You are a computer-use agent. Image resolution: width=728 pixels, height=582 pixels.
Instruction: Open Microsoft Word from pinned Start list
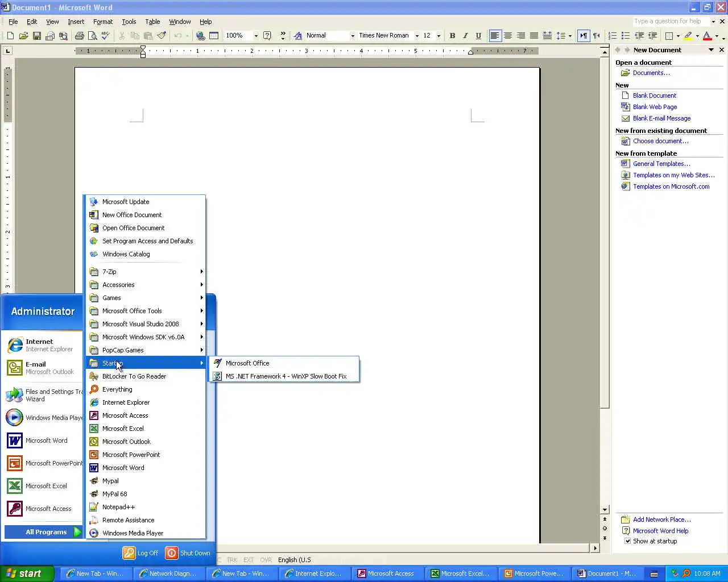point(43,440)
